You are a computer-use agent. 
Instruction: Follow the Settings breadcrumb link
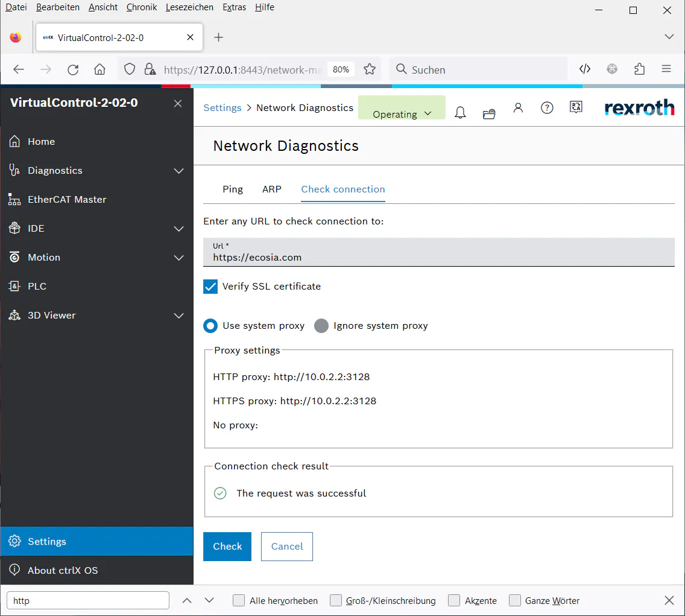[x=222, y=108]
